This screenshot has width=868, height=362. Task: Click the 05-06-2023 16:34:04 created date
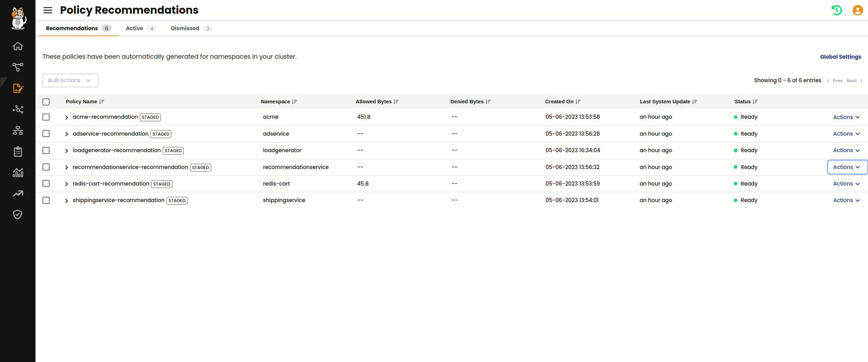573,150
